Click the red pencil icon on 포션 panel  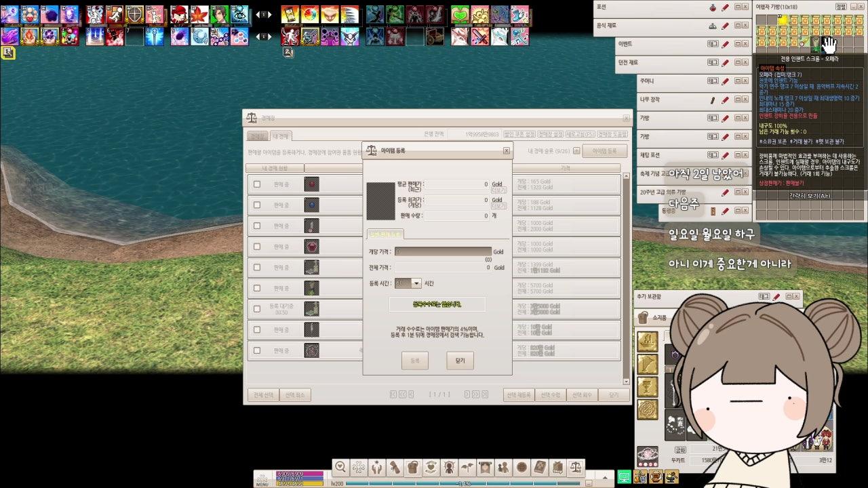(725, 7)
